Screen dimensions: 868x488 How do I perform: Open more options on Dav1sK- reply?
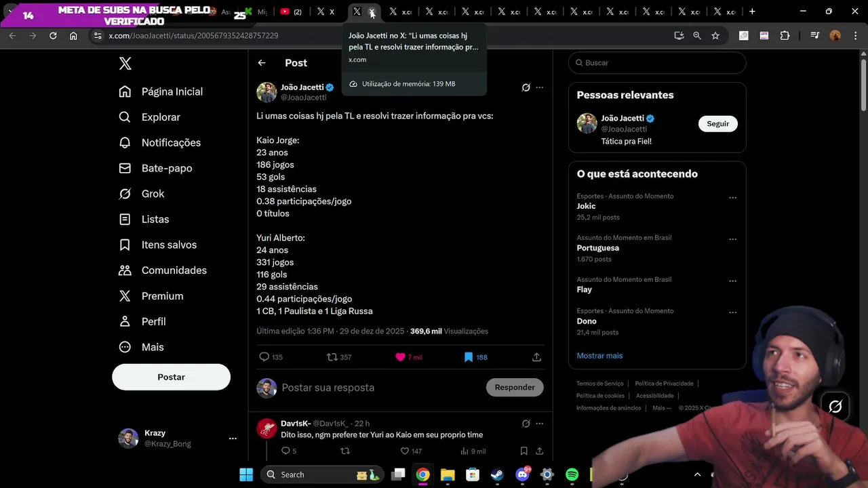(540, 424)
